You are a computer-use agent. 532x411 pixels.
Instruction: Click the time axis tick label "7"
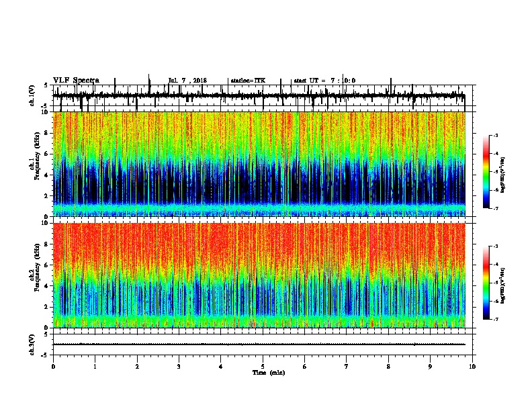(x=347, y=367)
